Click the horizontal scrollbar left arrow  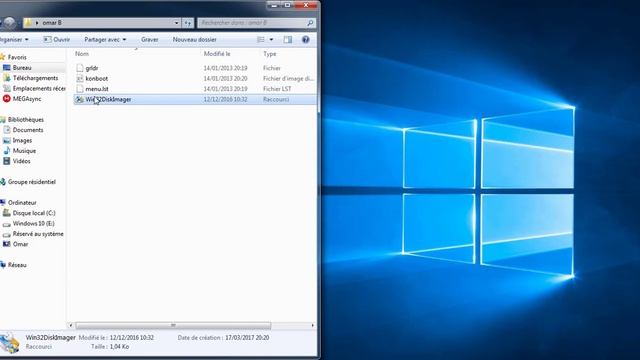[71, 325]
